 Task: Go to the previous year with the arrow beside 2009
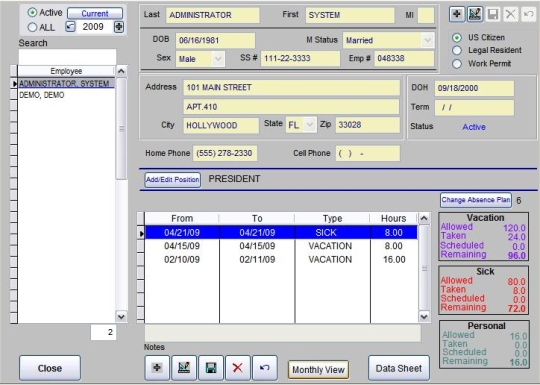70,27
